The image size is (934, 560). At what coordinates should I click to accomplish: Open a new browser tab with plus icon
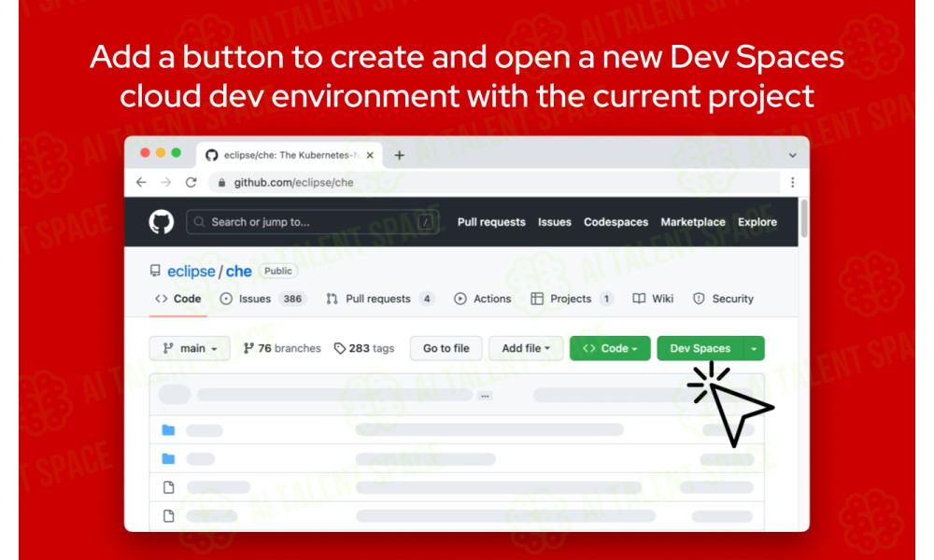tap(399, 155)
